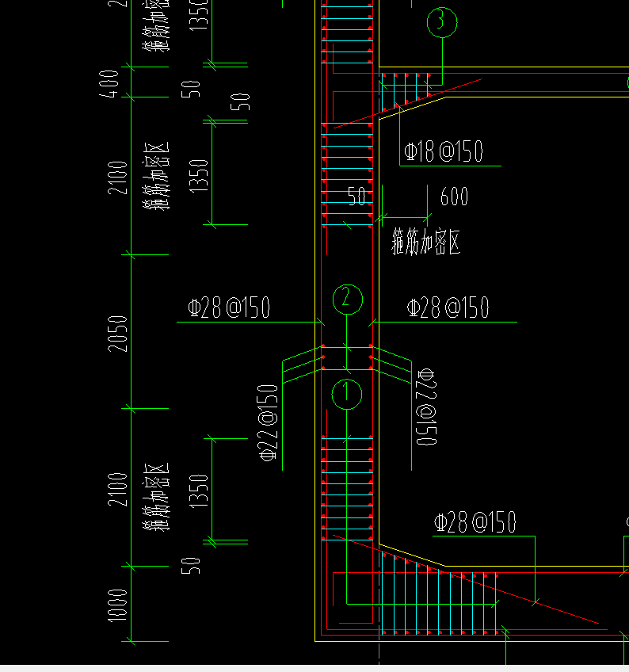The width and height of the screenshot is (629, 672).
Task: Click the 50 dimension beside stirrups
Action: pos(356,197)
